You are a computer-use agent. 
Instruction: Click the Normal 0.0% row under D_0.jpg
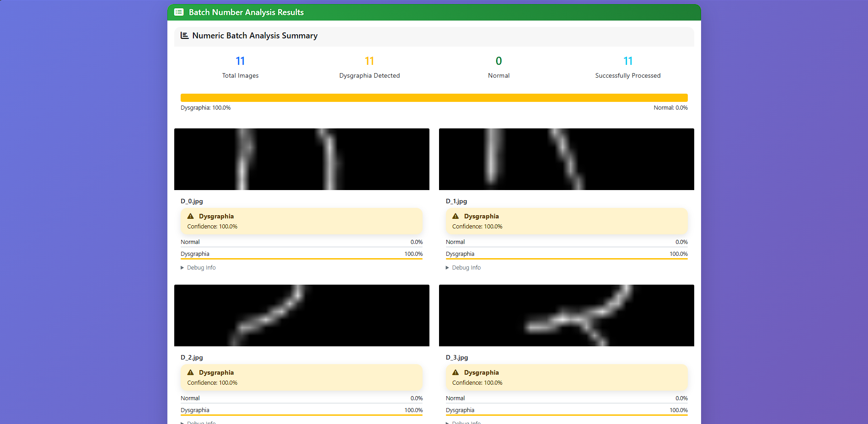point(301,242)
